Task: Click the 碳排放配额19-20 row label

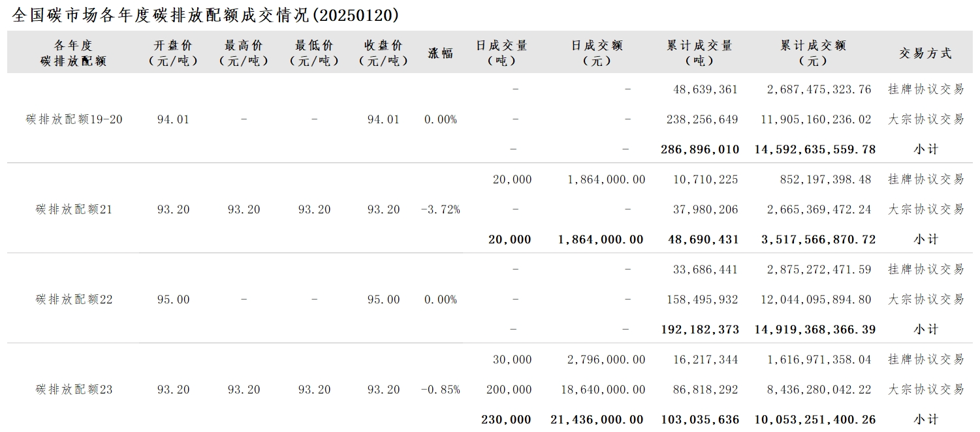Action: [74, 119]
